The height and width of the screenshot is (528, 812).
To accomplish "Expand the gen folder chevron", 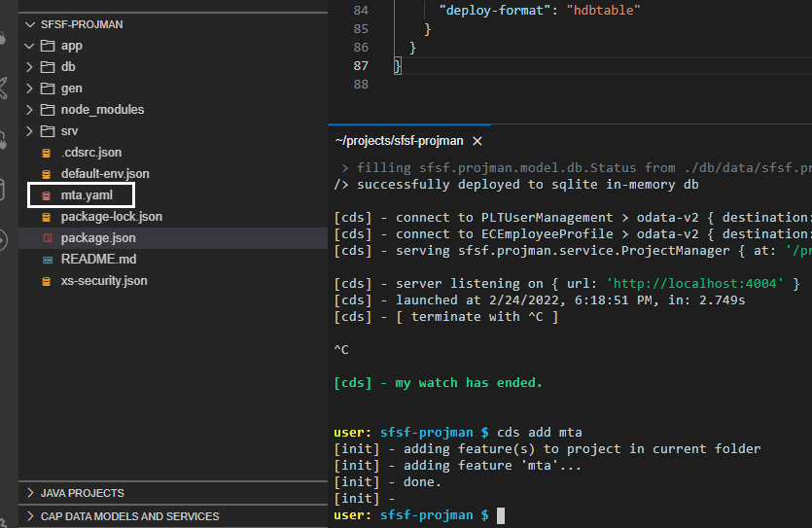I will (29, 88).
